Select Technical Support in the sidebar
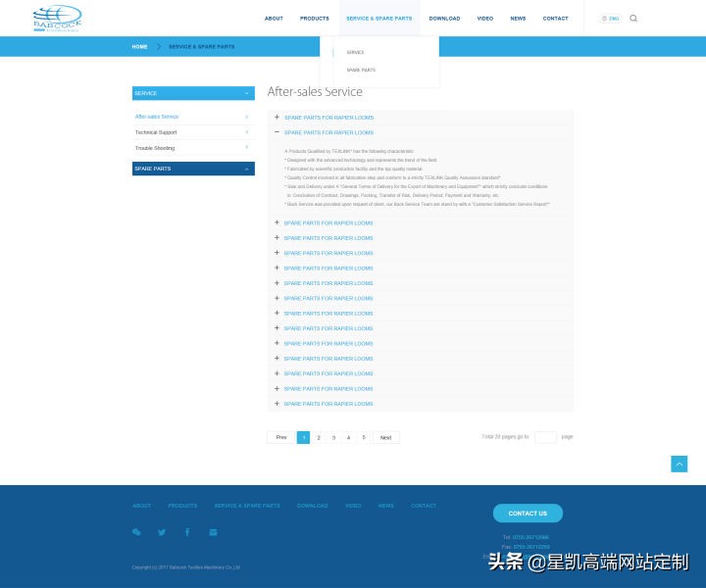Image resolution: width=706 pixels, height=588 pixels. pos(156,132)
